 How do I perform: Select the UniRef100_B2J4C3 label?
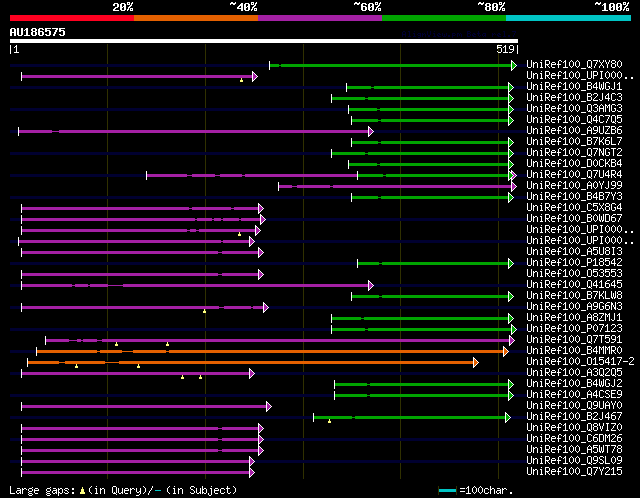(x=574, y=98)
